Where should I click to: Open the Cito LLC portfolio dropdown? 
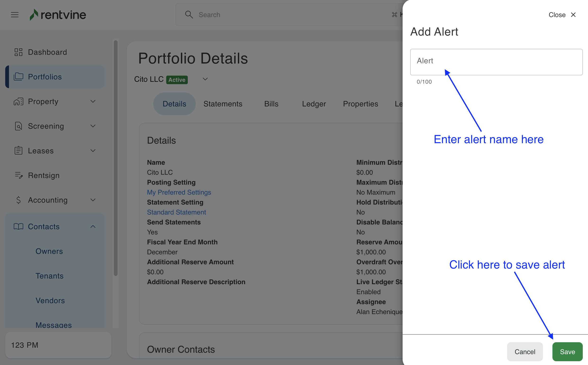205,79
